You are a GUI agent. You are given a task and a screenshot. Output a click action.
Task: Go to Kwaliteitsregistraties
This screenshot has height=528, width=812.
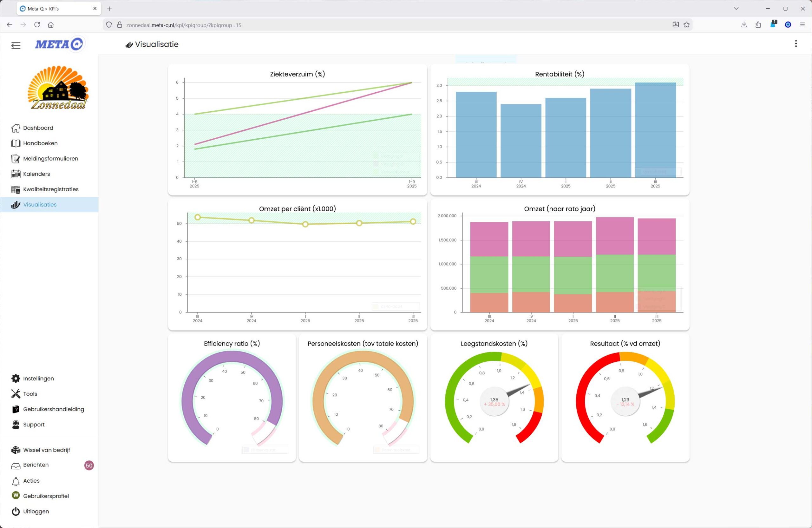click(50, 189)
